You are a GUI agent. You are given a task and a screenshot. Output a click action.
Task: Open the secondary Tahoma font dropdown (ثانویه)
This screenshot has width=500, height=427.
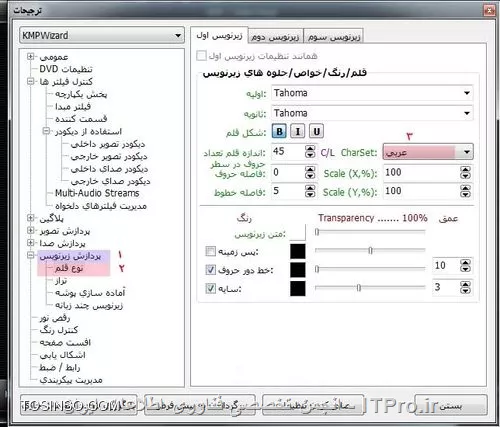372,113
